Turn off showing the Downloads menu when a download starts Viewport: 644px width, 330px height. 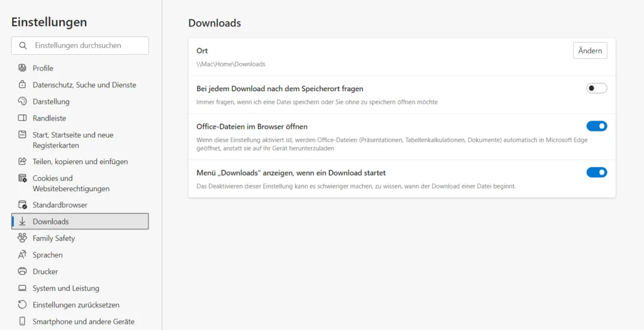(x=596, y=172)
